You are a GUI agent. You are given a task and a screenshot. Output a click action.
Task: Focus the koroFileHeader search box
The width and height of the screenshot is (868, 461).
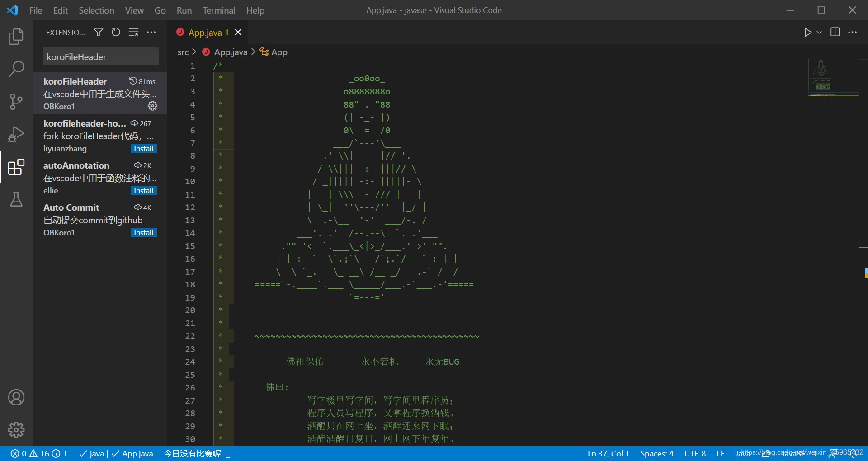pos(101,57)
